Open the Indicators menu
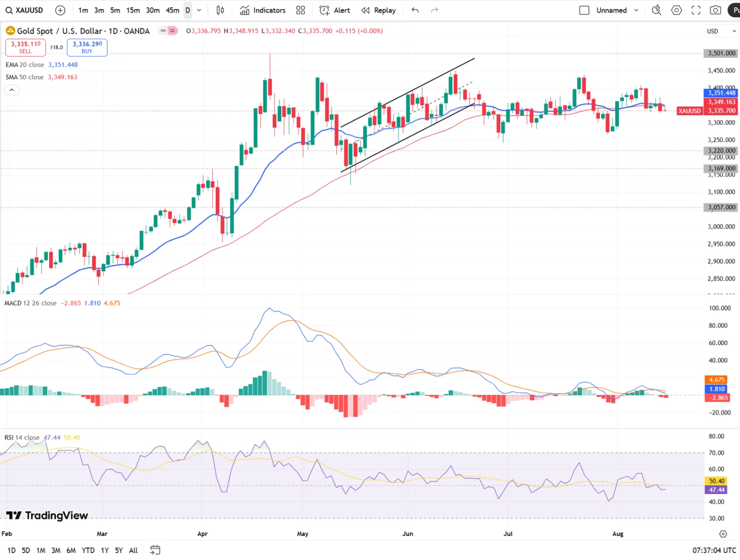This screenshot has width=740, height=560. tap(263, 10)
